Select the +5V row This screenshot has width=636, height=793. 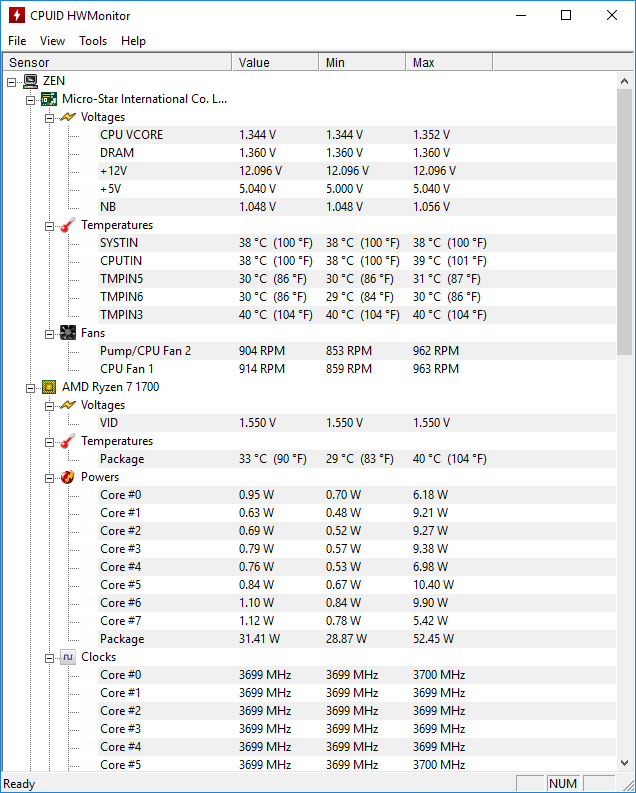pos(356,189)
